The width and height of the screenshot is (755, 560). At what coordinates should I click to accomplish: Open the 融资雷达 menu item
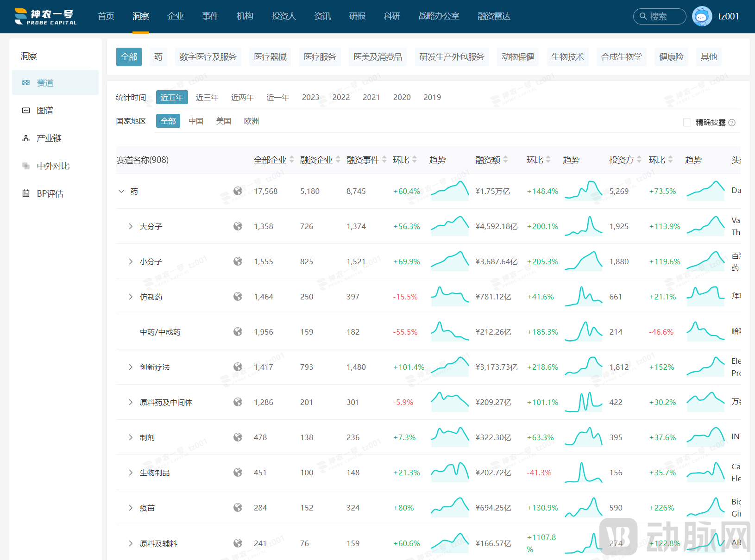click(493, 16)
